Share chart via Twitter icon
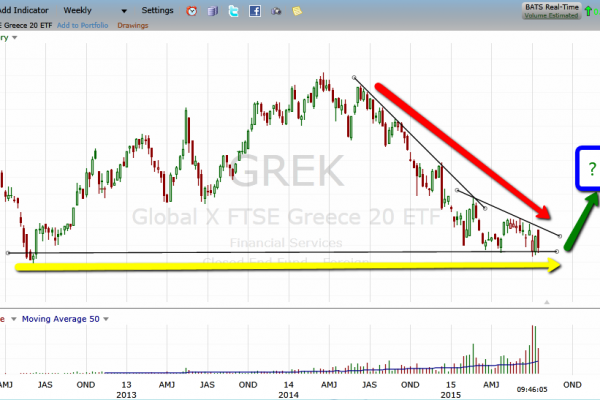This screenshot has height=400, width=600. (233, 11)
